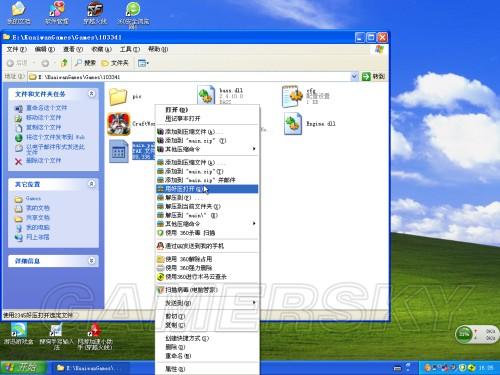The image size is (500, 375).
Task: Toggle the Folders pane toolbar button
Action: (115, 62)
